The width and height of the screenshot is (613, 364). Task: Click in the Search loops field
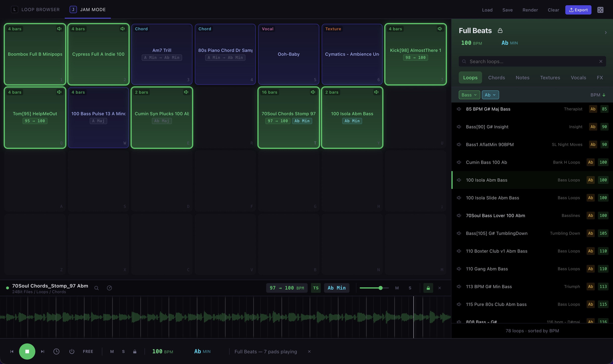532,61
